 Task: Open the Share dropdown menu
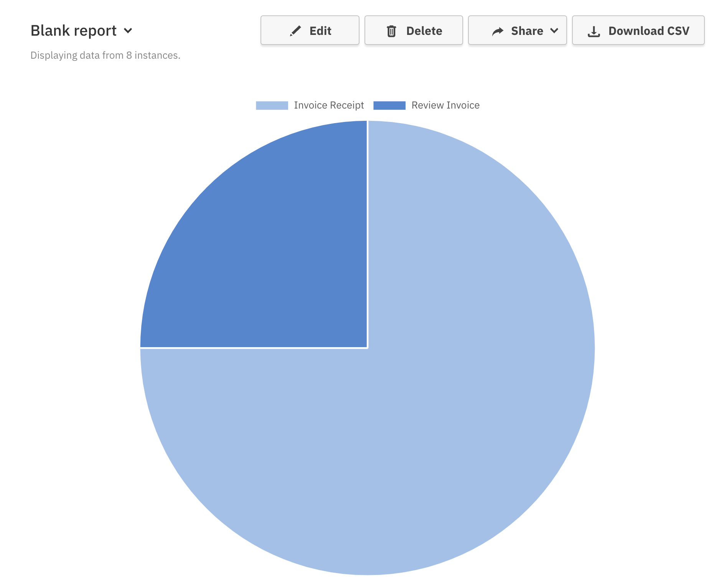click(x=517, y=30)
